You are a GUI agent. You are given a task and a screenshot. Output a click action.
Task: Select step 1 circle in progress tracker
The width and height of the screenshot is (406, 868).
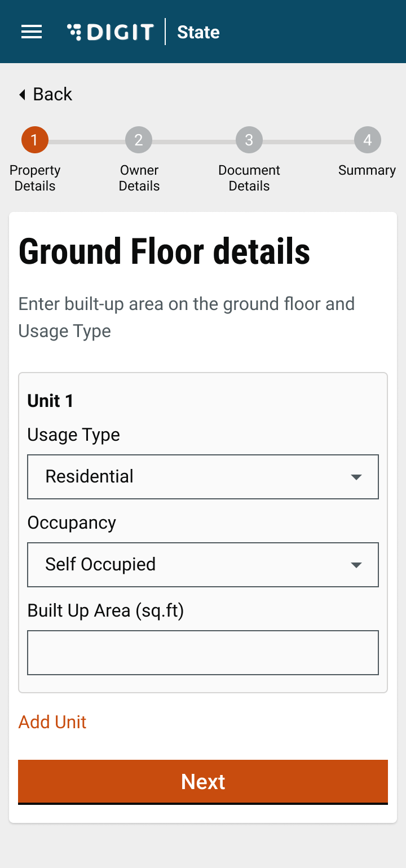click(35, 140)
